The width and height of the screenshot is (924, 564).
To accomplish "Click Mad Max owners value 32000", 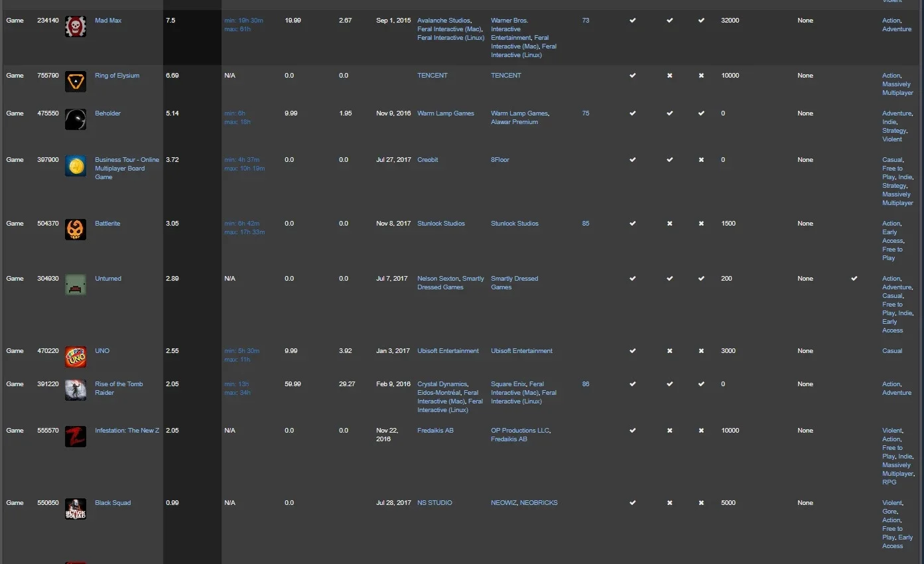I will [730, 21].
